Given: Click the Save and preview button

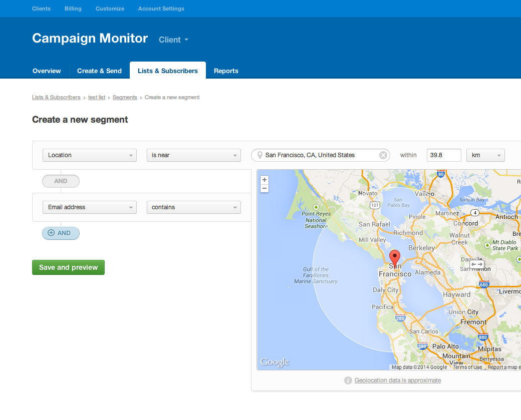Looking at the screenshot, I should pos(69,267).
